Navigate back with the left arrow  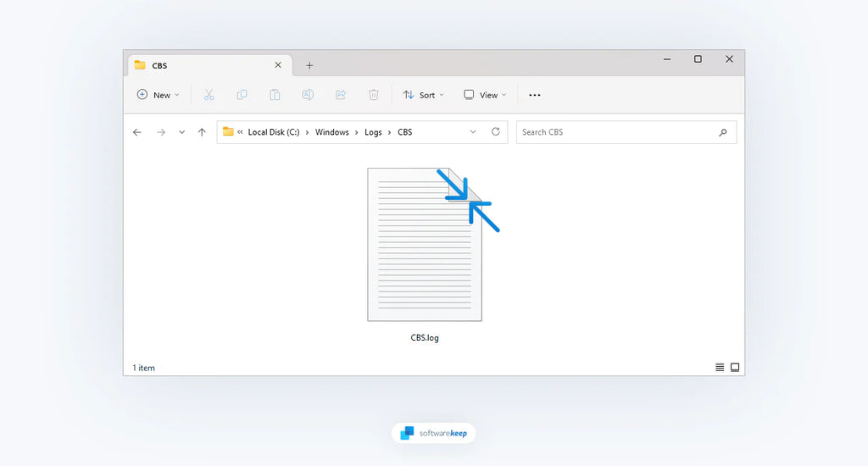[x=137, y=132]
